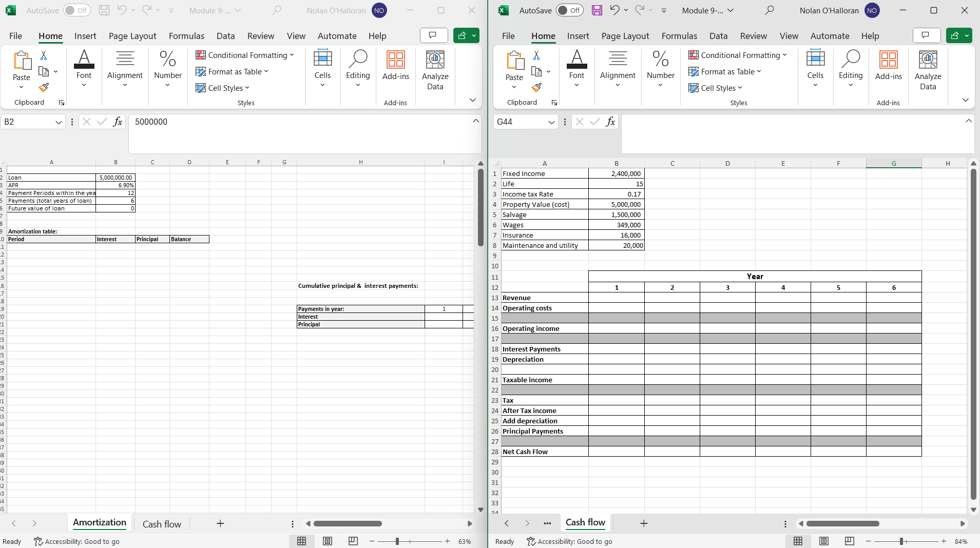The height and width of the screenshot is (548, 980).
Task: Open Cells group in right window
Action: 815,69
